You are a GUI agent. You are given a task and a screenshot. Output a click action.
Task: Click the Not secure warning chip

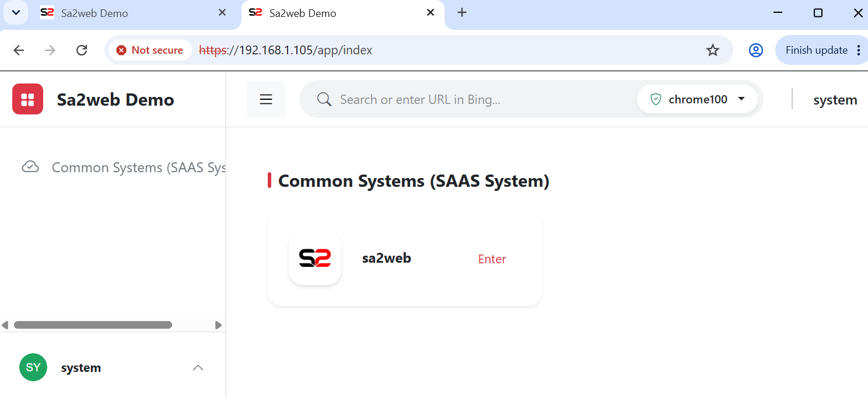[x=150, y=50]
